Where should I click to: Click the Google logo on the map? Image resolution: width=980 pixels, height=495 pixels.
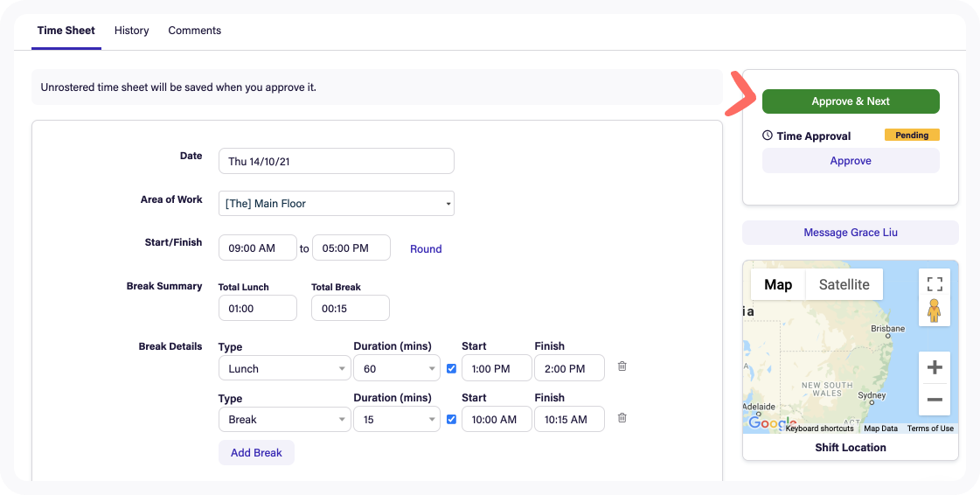pos(772,424)
